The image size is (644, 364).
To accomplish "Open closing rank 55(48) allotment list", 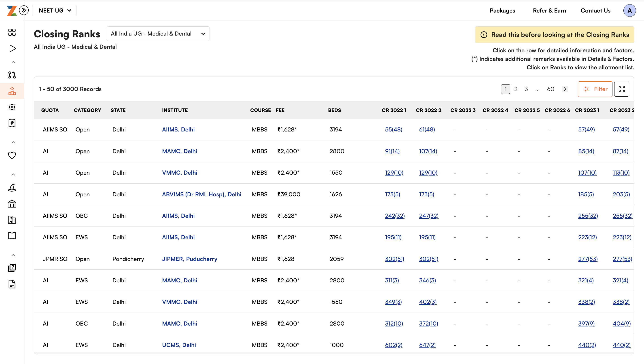I will [x=394, y=129].
